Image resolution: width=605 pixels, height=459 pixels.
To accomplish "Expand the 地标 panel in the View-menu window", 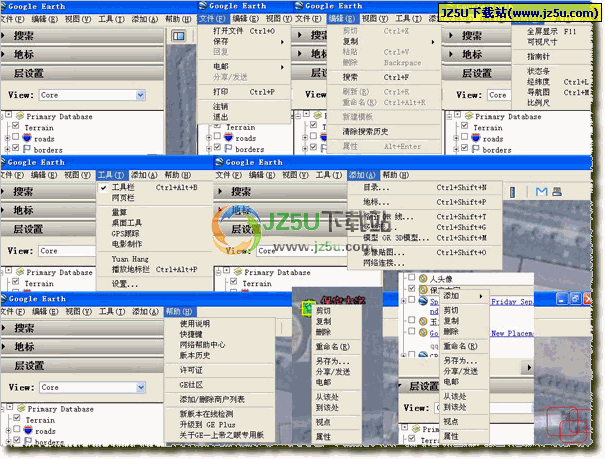I will click(451, 54).
